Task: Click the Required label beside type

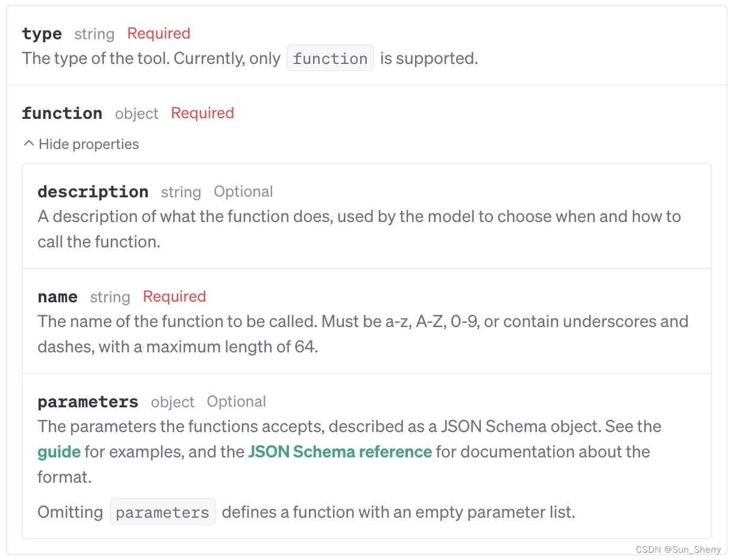Action: click(x=159, y=33)
